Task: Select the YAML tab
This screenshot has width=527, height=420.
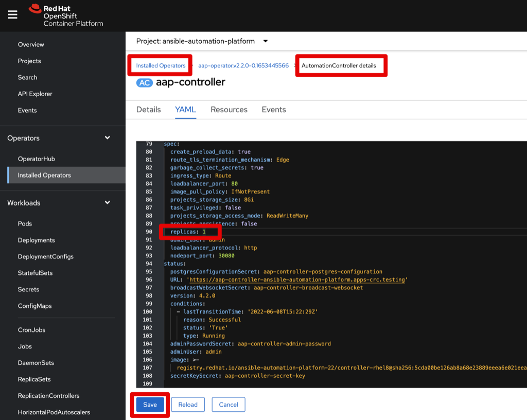Action: pos(185,110)
